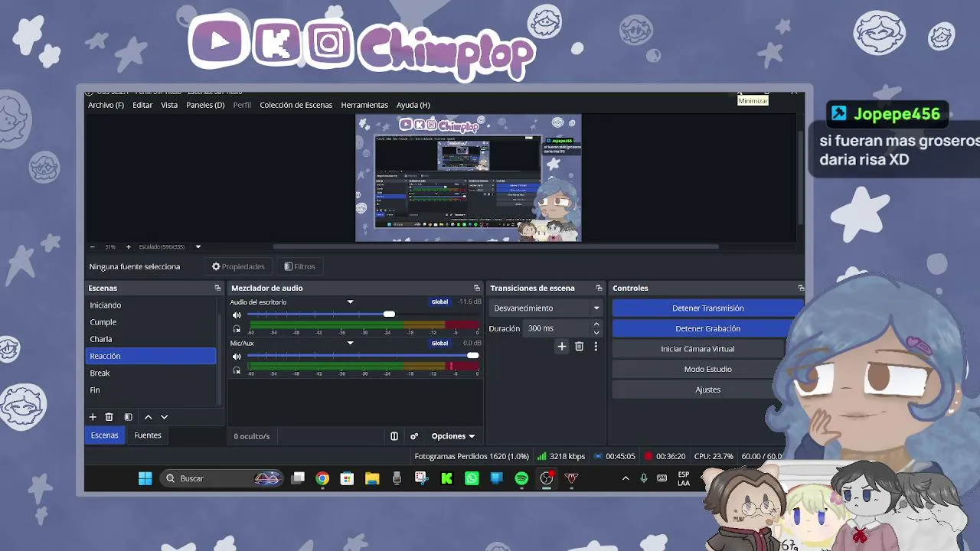The height and width of the screenshot is (551, 980).
Task: Open Google Chrome from the taskbar
Action: click(322, 478)
